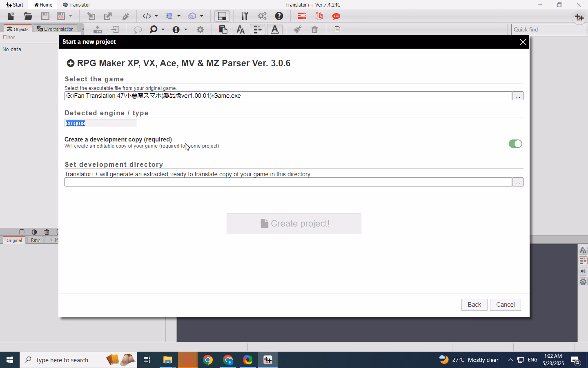The image size is (588, 368).
Task: Click the magnifier search icon
Action: (x=154, y=29)
